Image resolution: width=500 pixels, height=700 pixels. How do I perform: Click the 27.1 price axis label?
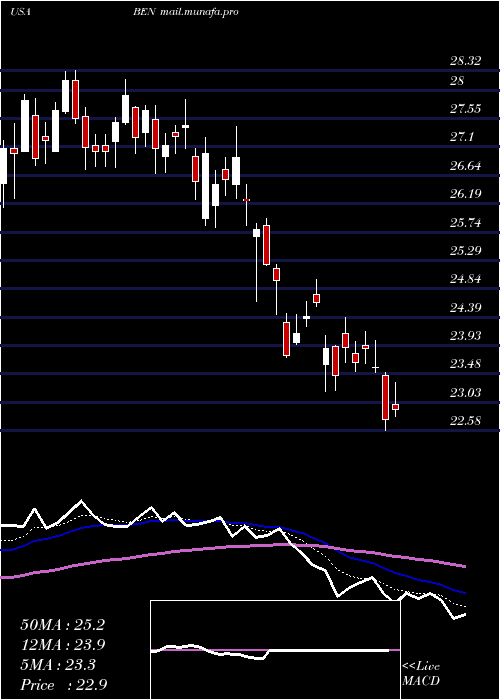coord(462,137)
